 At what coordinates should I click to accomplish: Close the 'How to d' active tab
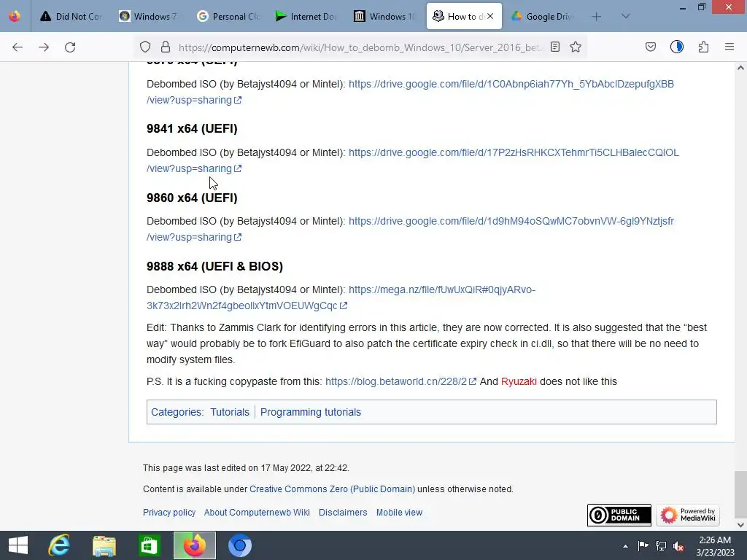[x=490, y=17]
